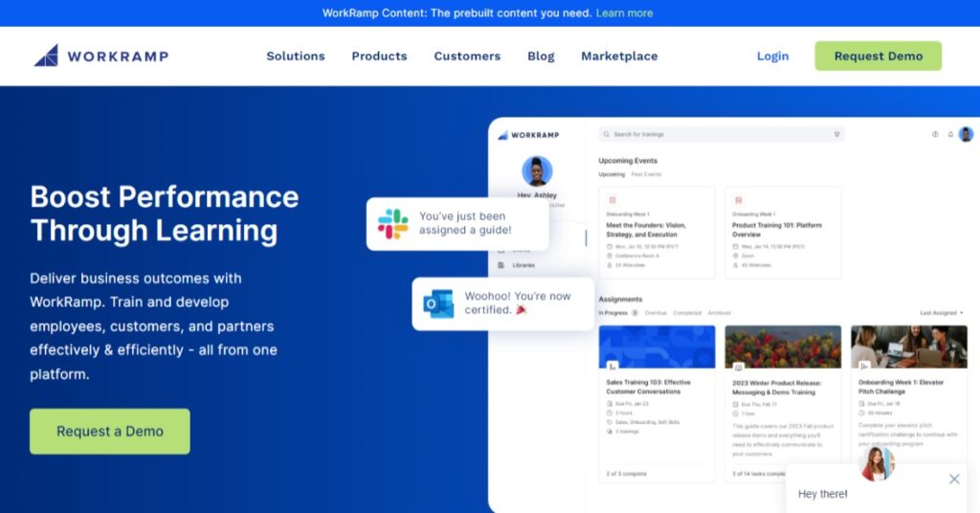This screenshot has height=513, width=980.
Task: Switch to the Overdue assignments tab
Action: coord(656,312)
